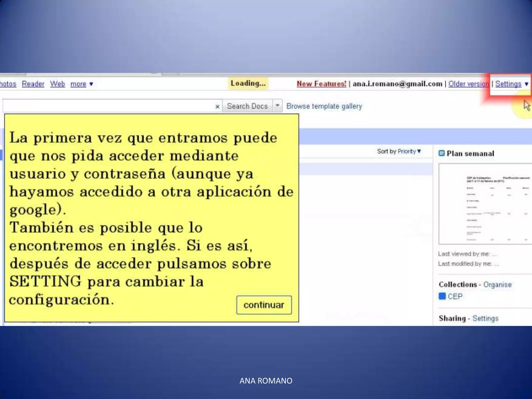Click the New Features! link
Screen dimensions: 532x399
(321, 84)
